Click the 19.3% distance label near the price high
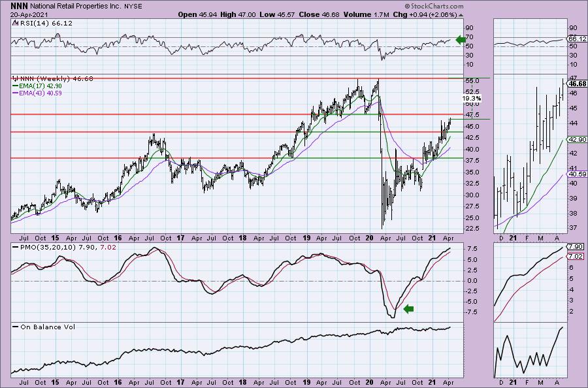588x388 pixels. (471, 98)
